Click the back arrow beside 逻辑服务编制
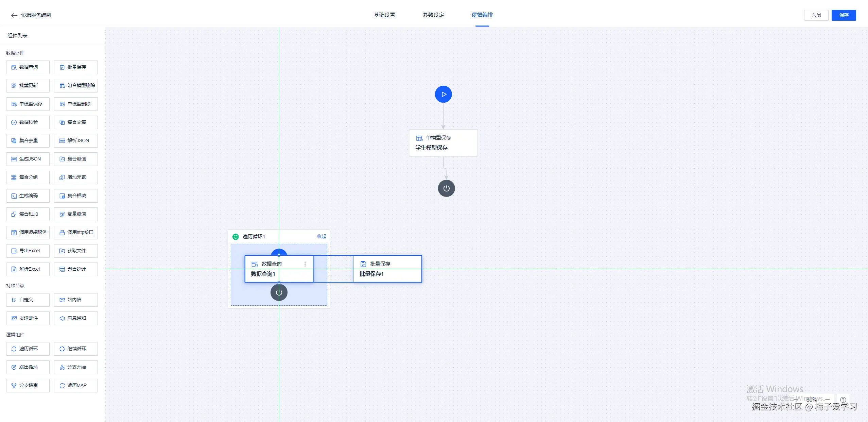The height and width of the screenshot is (422, 868). point(14,15)
